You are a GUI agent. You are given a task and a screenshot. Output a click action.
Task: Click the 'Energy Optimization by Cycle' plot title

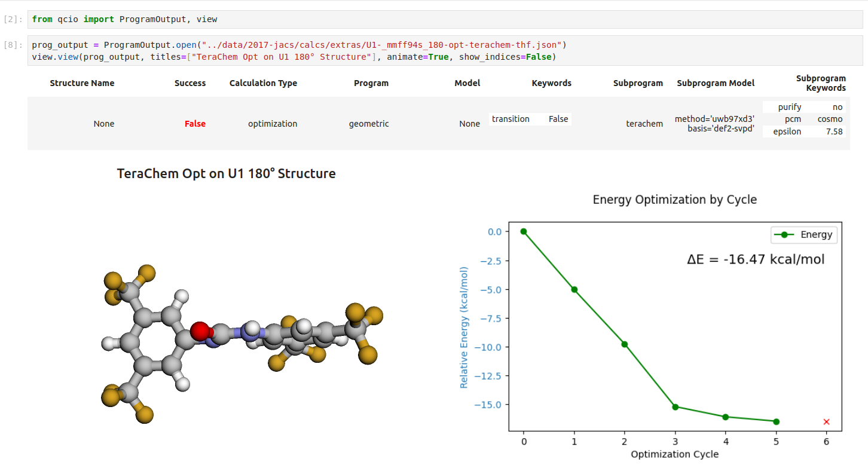(675, 200)
